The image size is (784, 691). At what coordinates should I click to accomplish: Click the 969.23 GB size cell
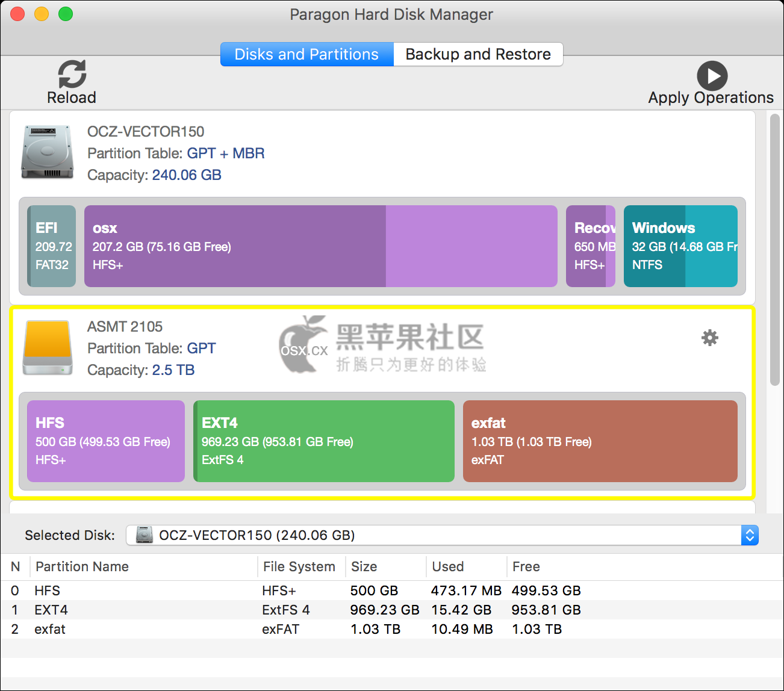pos(385,610)
